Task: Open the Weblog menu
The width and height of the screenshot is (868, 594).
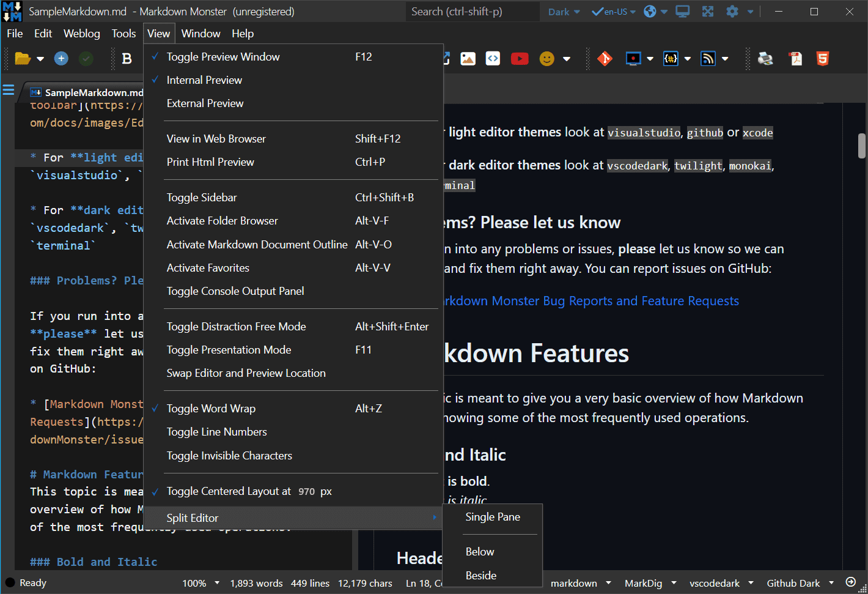Action: pos(81,34)
